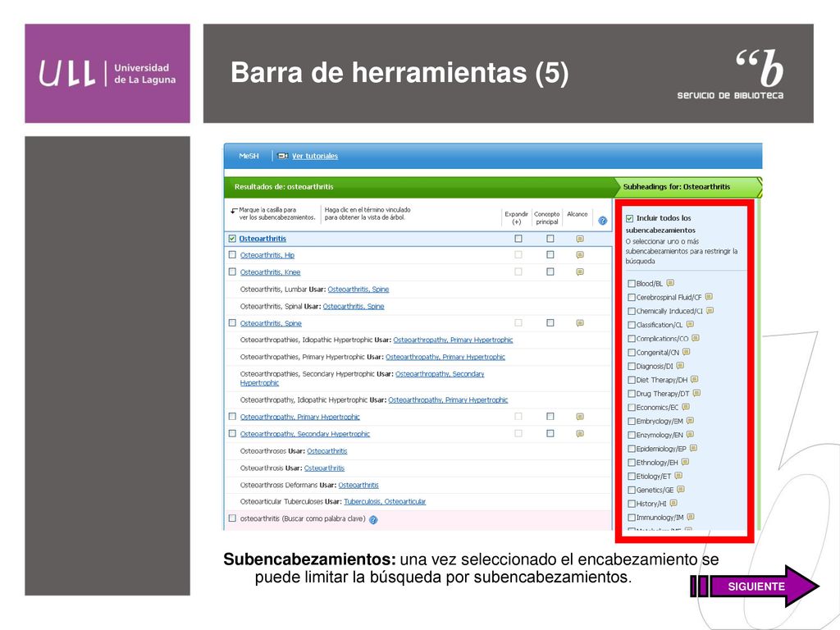Screen dimensions: 840x630
Task: Open note icon beside Diagnosis/DI
Action: pyautogui.click(x=680, y=366)
